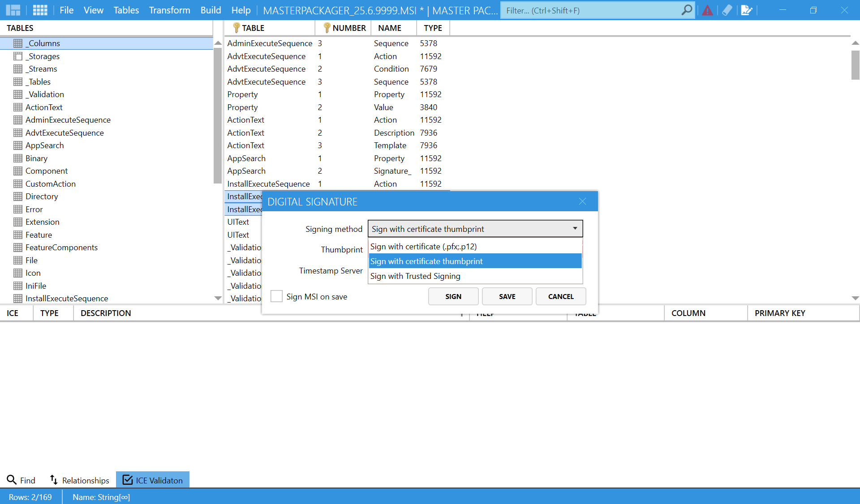Click the tables list vertical scrollbar
The image size is (860, 504).
click(x=218, y=115)
